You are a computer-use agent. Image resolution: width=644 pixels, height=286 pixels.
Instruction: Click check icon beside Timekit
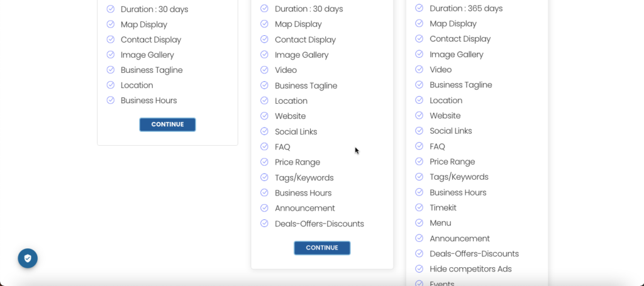pyautogui.click(x=419, y=207)
